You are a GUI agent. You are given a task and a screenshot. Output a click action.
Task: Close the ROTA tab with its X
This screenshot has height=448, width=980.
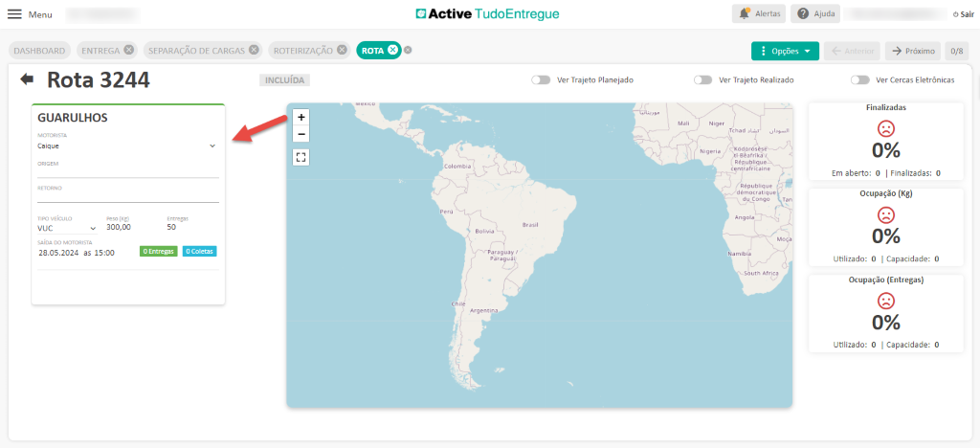coord(391,51)
